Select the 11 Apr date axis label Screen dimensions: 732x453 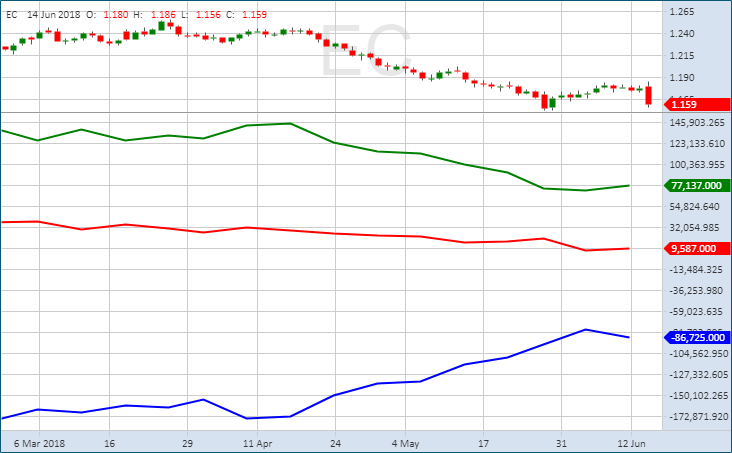258,441
